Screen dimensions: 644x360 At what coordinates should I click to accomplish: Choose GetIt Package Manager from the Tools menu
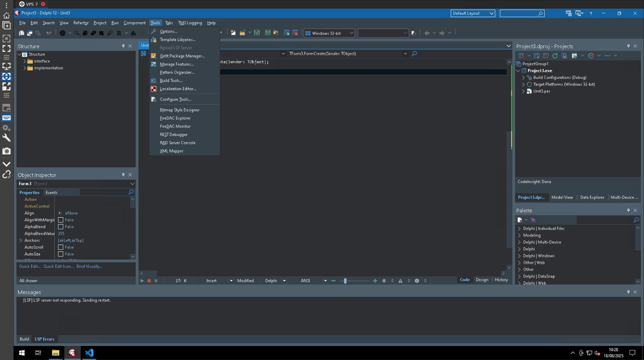click(182, 56)
